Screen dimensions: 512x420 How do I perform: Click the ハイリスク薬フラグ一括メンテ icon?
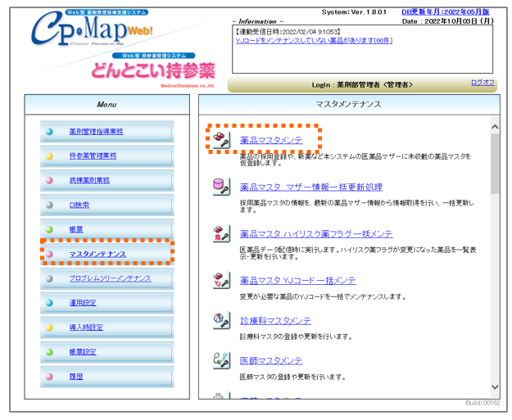[221, 233]
